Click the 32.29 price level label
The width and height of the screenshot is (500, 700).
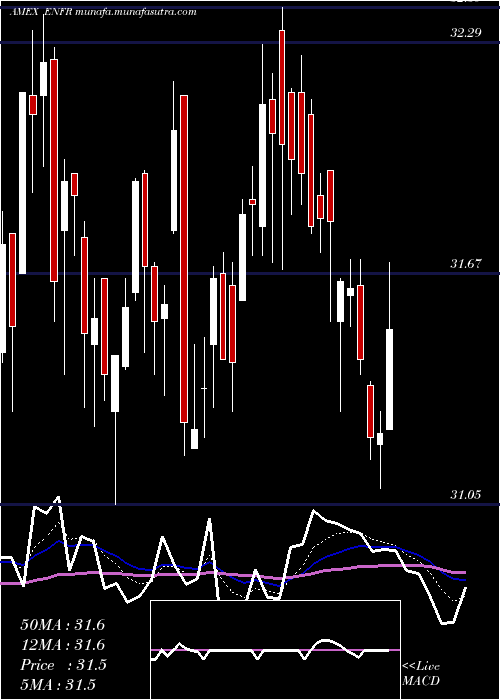pos(466,33)
